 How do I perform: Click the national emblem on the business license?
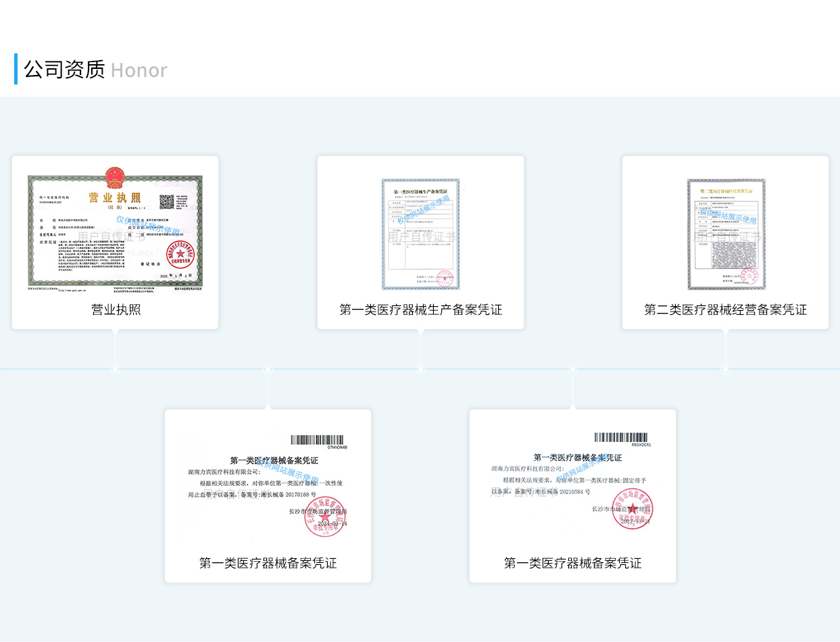[115, 178]
